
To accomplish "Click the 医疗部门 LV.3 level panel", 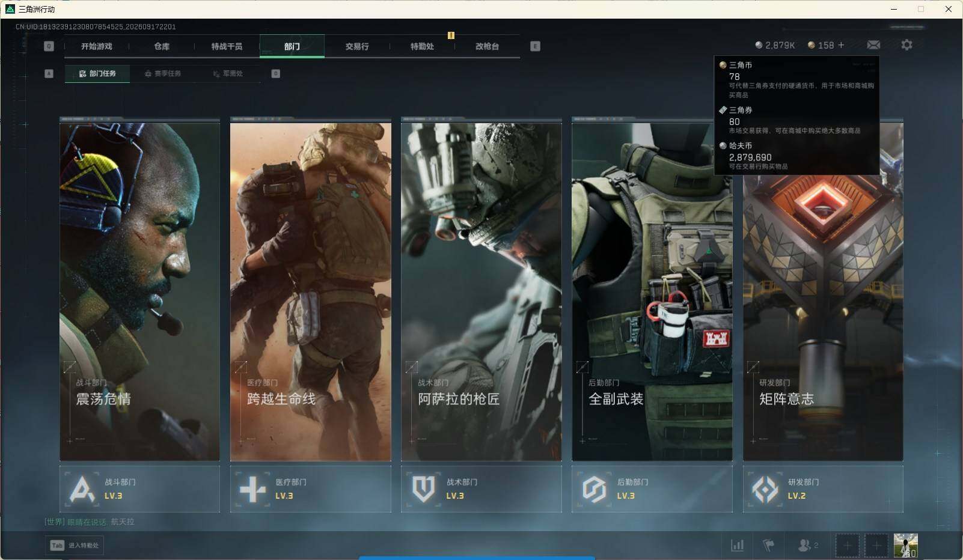I will tap(310, 489).
